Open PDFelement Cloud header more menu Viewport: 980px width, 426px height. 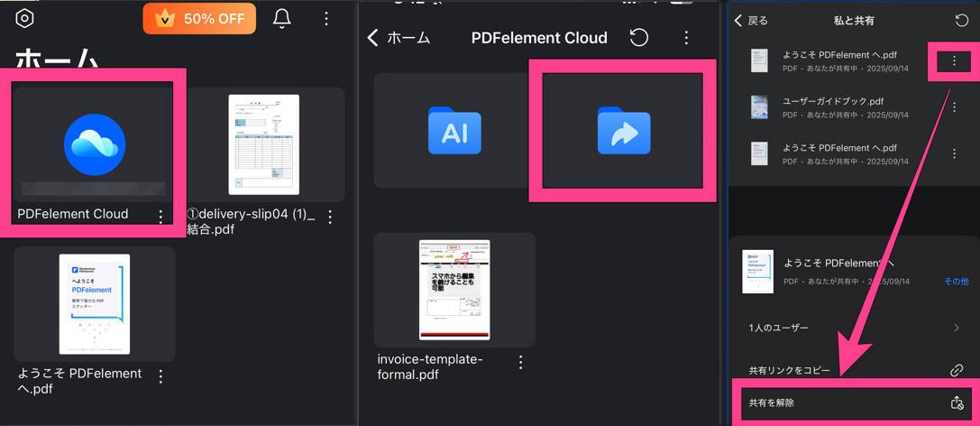pos(686,38)
